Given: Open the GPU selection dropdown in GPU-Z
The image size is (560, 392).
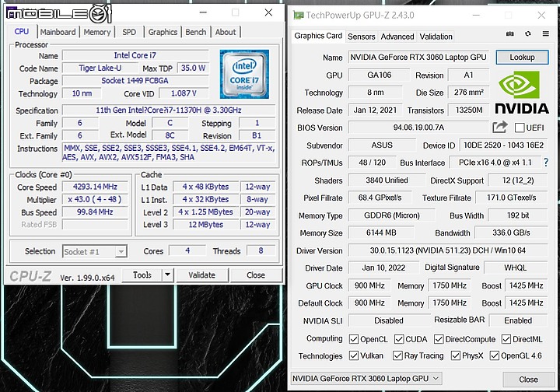Looking at the screenshot, I should [x=366, y=379].
